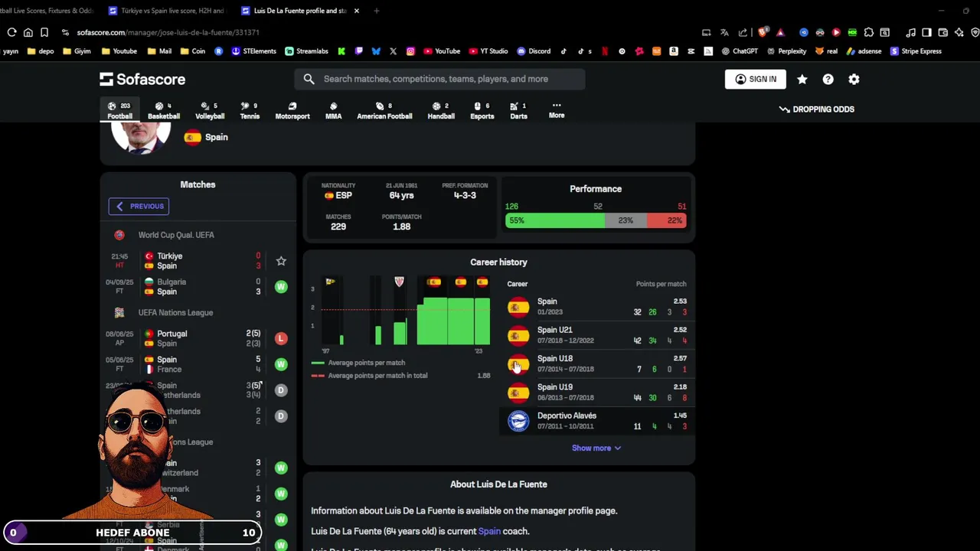Open the More sports menu

pos(557,110)
